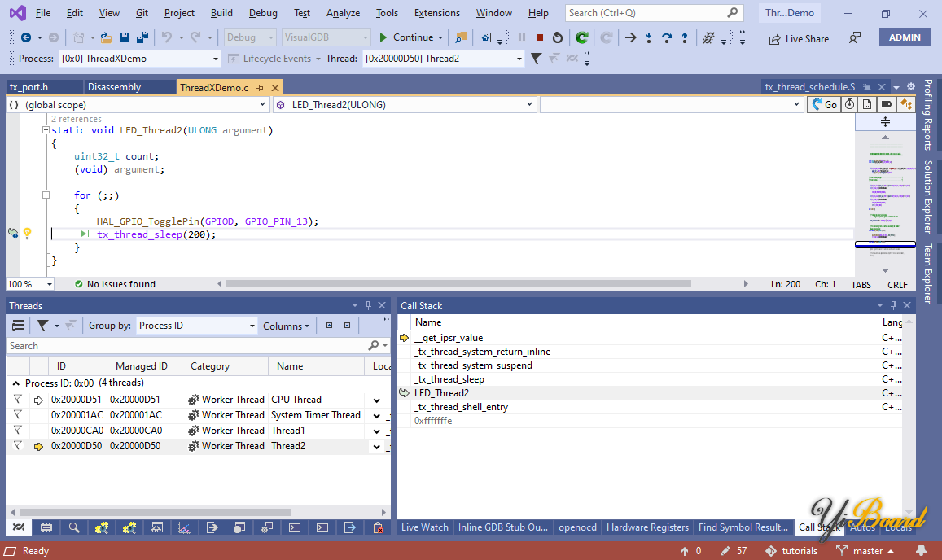Click the master branch in status bar
Viewport: 942px width, 560px height.
click(865, 551)
